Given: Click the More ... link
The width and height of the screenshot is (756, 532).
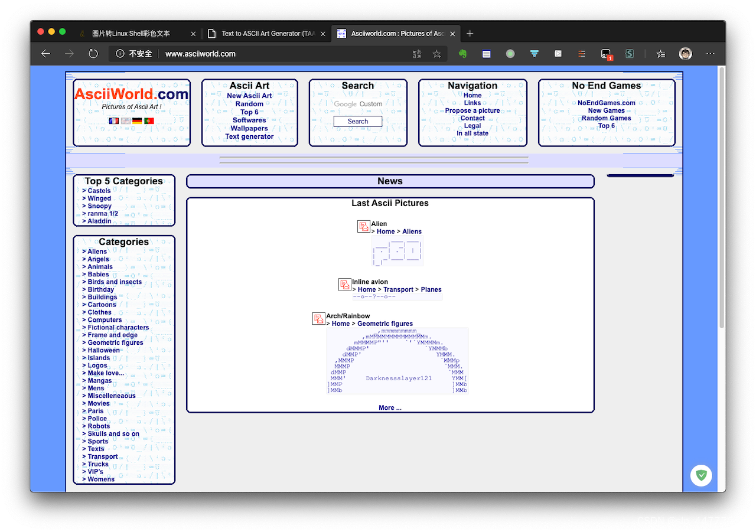Looking at the screenshot, I should coord(390,408).
